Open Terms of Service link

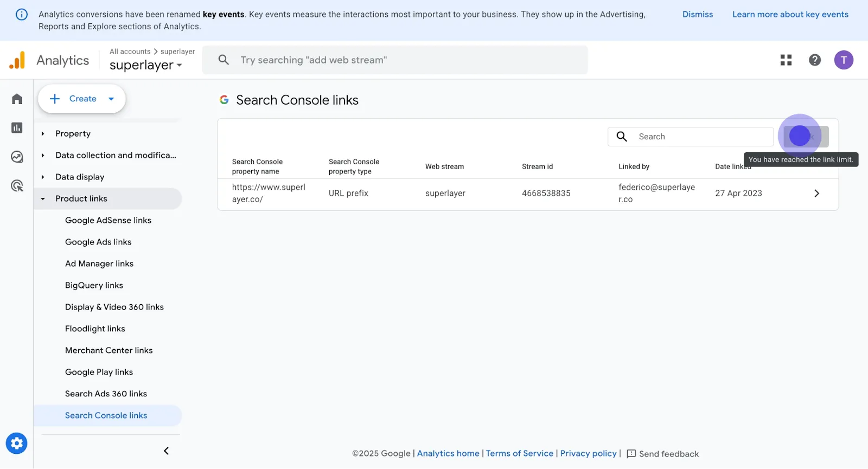click(520, 453)
